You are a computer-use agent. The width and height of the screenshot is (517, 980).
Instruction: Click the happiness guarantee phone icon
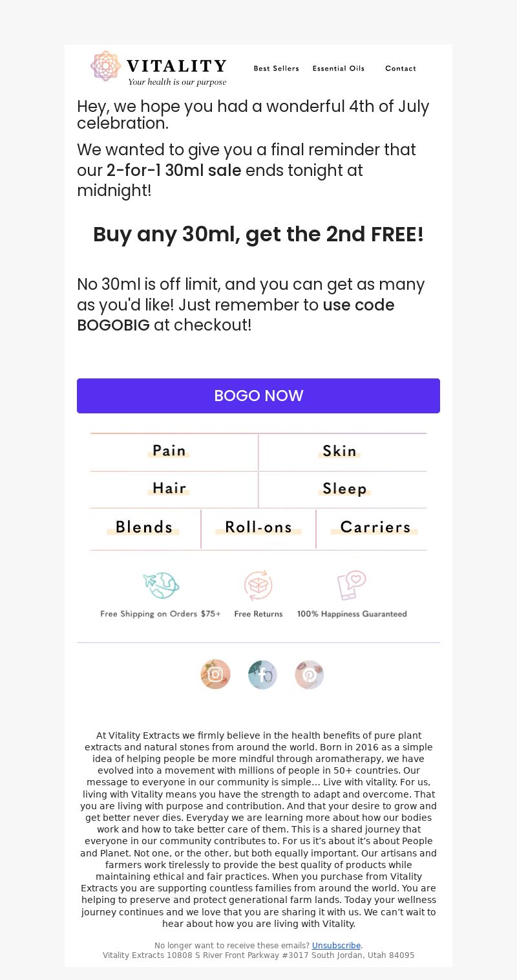pos(352,585)
